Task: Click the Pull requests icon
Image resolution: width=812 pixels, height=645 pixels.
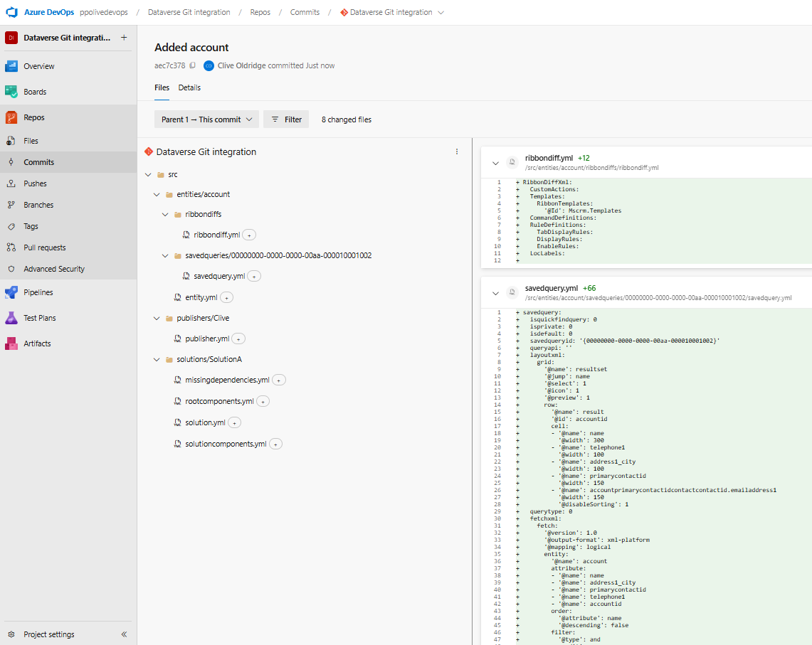Action: click(x=11, y=247)
